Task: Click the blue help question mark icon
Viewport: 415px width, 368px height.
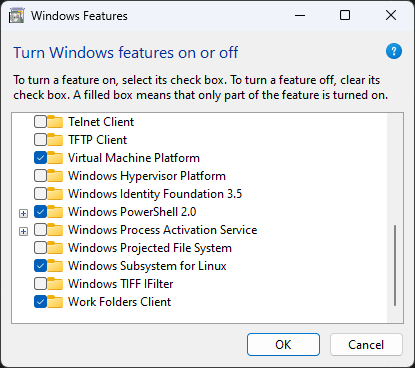Action: coord(394,51)
